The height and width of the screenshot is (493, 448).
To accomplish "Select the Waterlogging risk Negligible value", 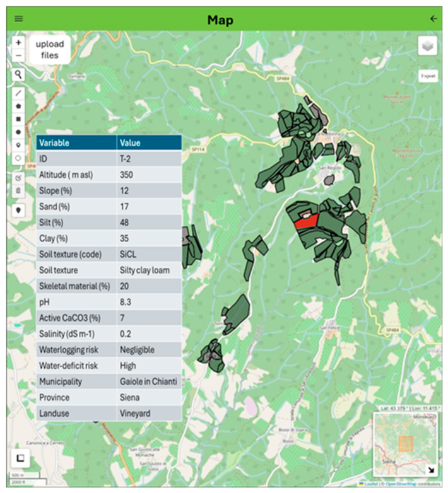I will click(x=137, y=350).
